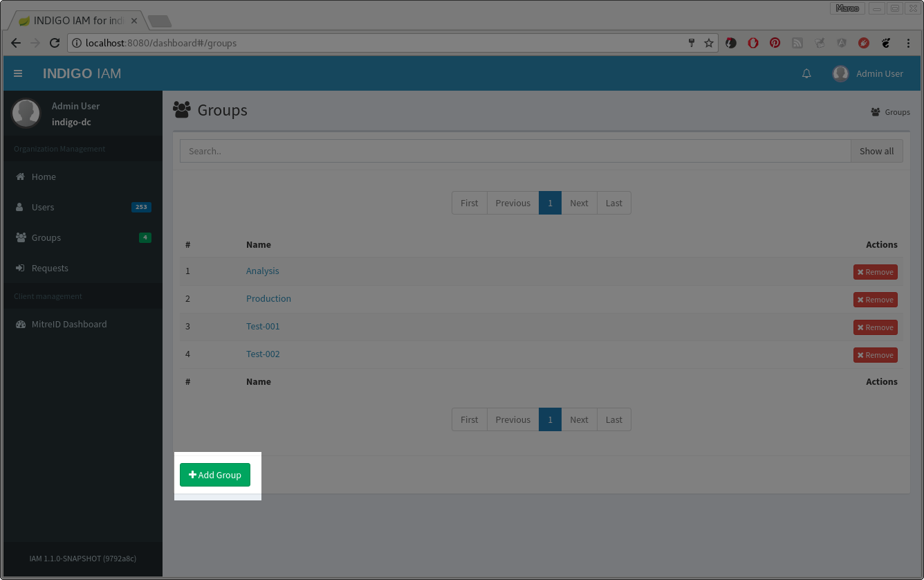Click Previous in the bottom pagination
The height and width of the screenshot is (580, 924).
(512, 419)
